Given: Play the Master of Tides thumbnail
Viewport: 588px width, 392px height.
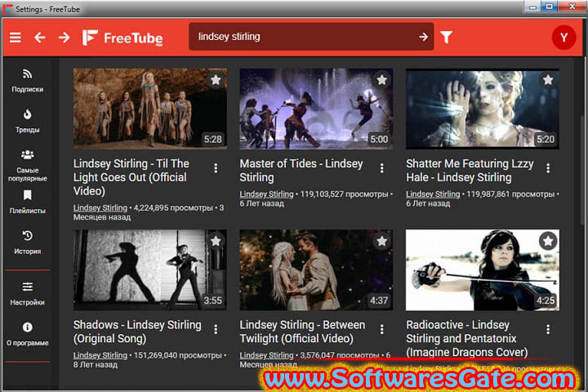Looking at the screenshot, I should coord(316,109).
